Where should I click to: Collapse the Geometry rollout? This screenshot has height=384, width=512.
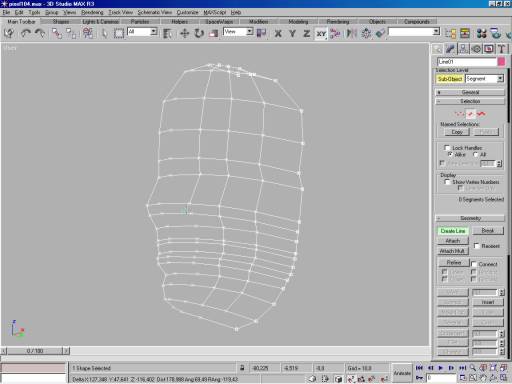click(x=470, y=218)
